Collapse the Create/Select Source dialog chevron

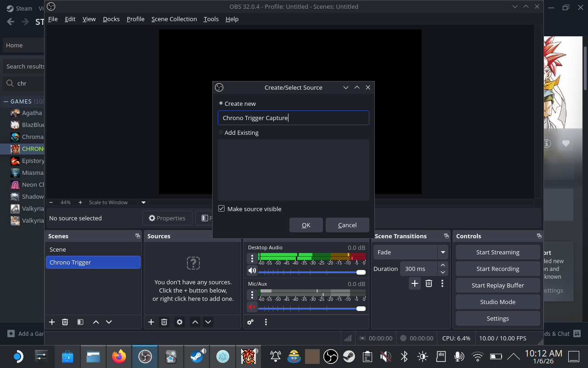346,87
